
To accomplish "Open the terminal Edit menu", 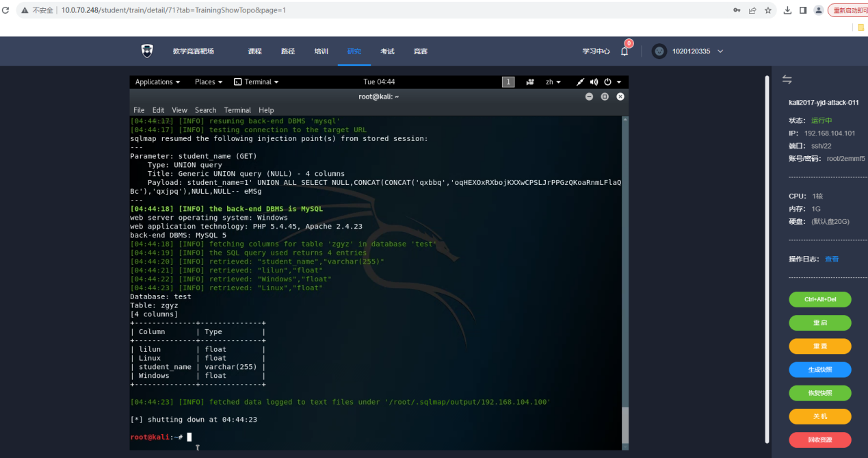I will tap(158, 110).
